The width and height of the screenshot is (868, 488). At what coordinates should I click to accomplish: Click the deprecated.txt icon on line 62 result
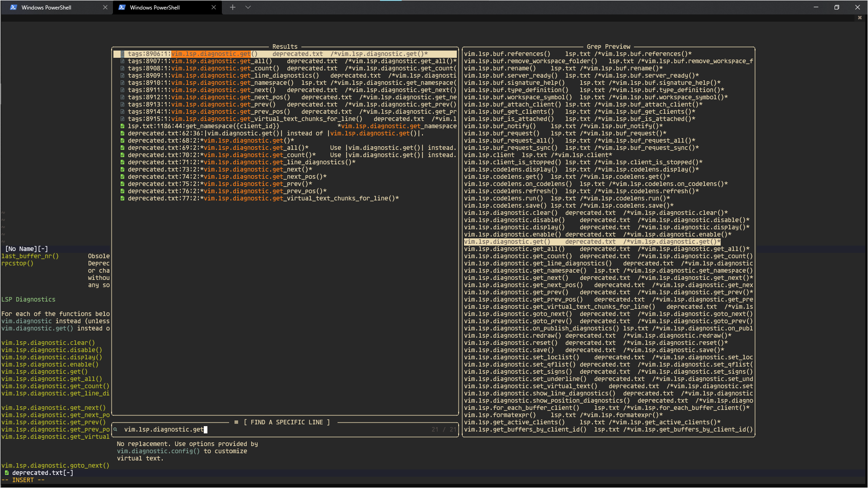122,133
